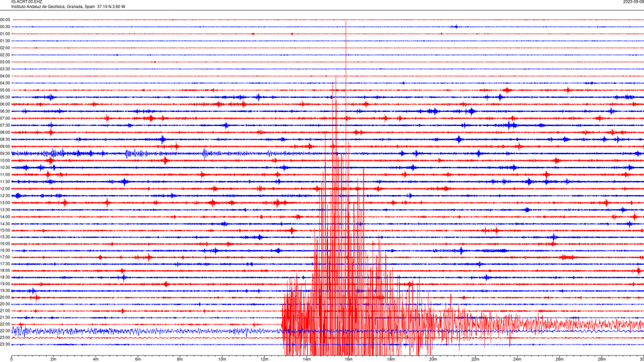Viewport: 644px width, 362px height.
Task: Select the 13:00 trace time label
Action: (x=5, y=202)
